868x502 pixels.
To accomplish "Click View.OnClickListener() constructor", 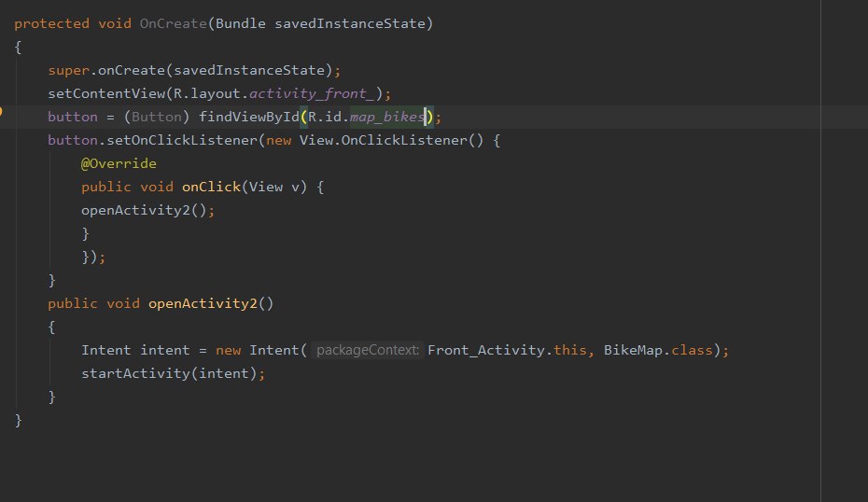I will pyautogui.click(x=391, y=140).
